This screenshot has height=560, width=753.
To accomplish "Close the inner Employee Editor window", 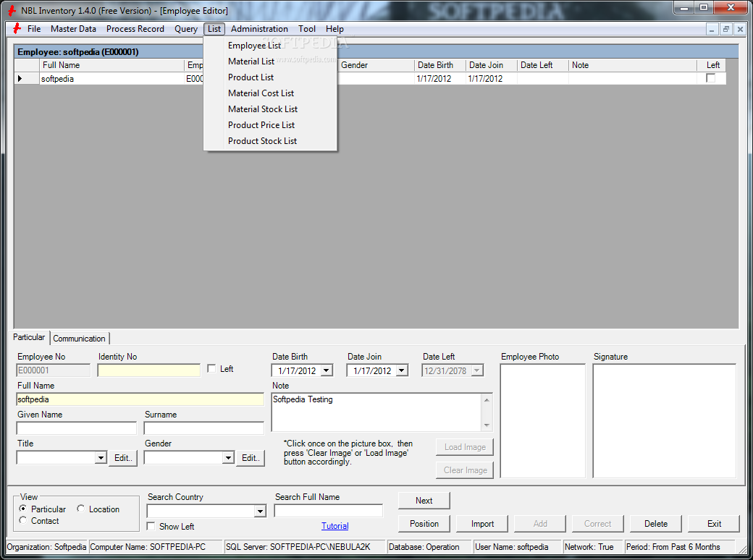I will pos(741,29).
